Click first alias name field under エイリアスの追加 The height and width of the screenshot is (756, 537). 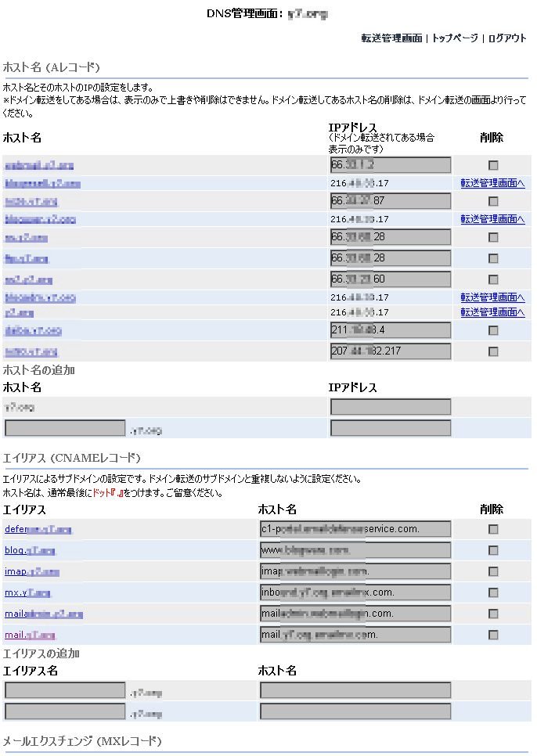(x=65, y=690)
